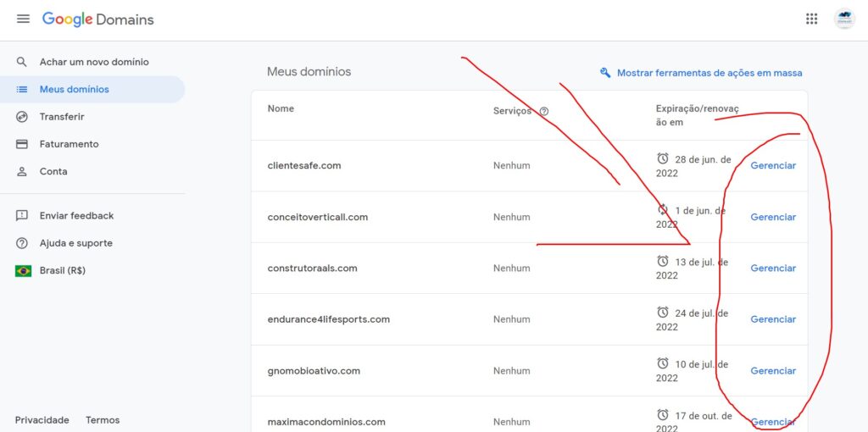
Task: Open the hamburger main menu
Action: click(x=23, y=19)
